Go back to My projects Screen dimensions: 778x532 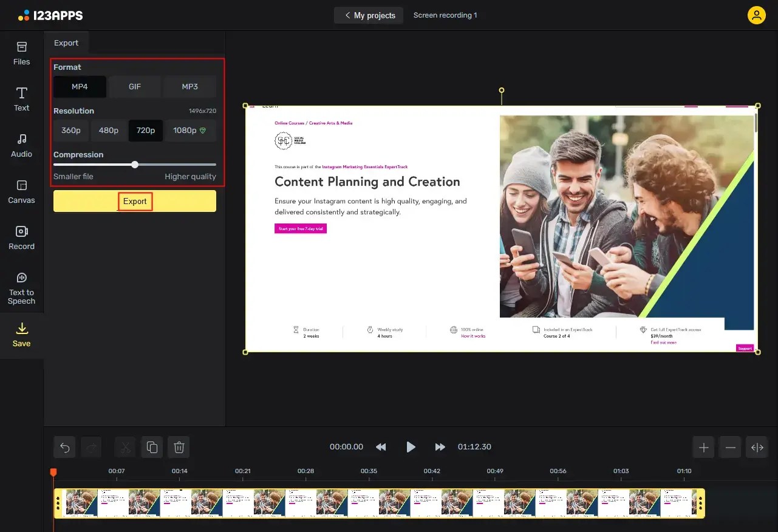tap(368, 15)
